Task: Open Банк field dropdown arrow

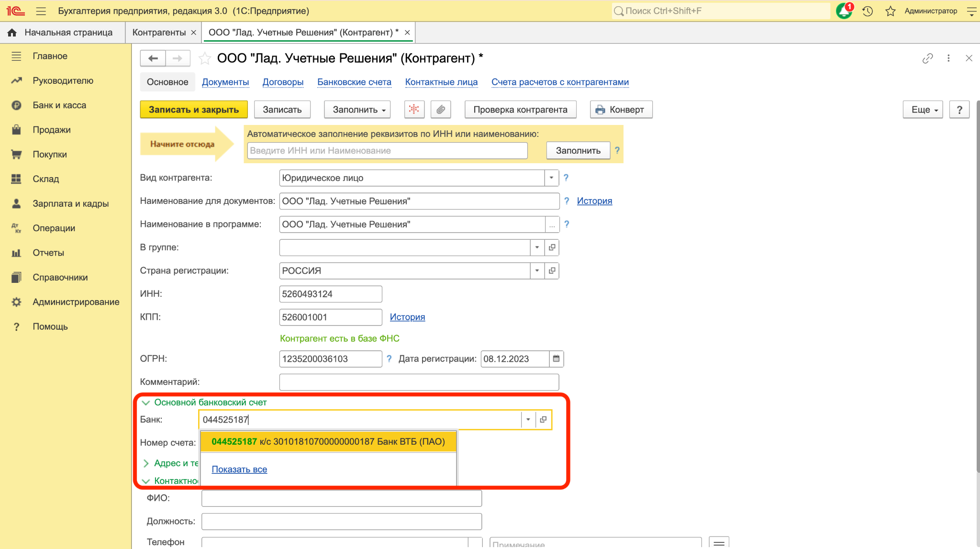Action: [528, 420]
